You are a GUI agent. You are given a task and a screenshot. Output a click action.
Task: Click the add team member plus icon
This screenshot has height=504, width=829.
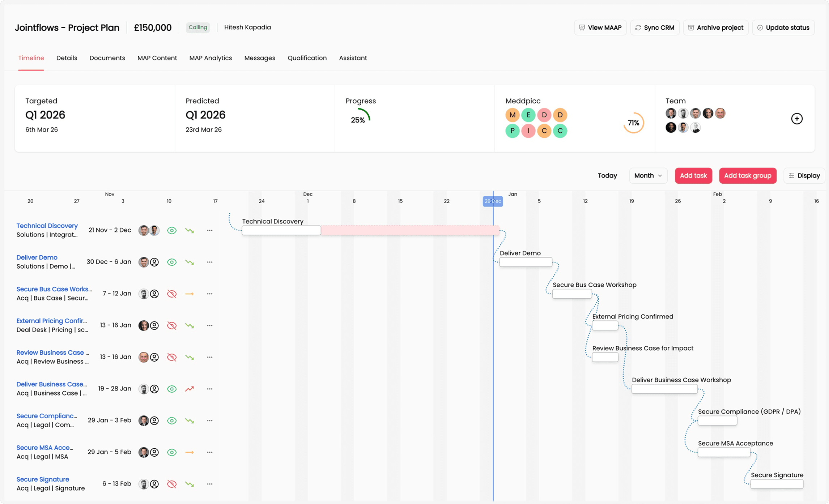tap(797, 119)
